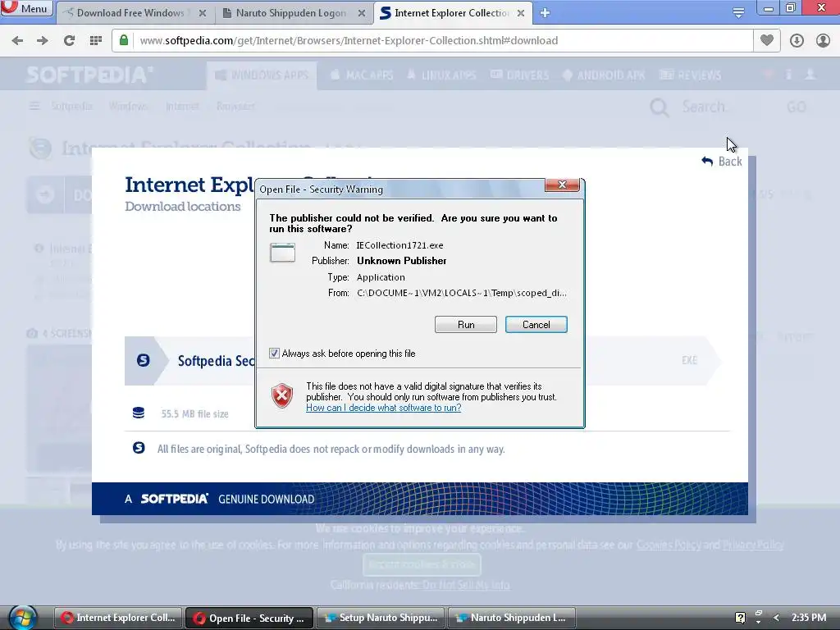
Task: Click the Run button
Action: click(466, 325)
